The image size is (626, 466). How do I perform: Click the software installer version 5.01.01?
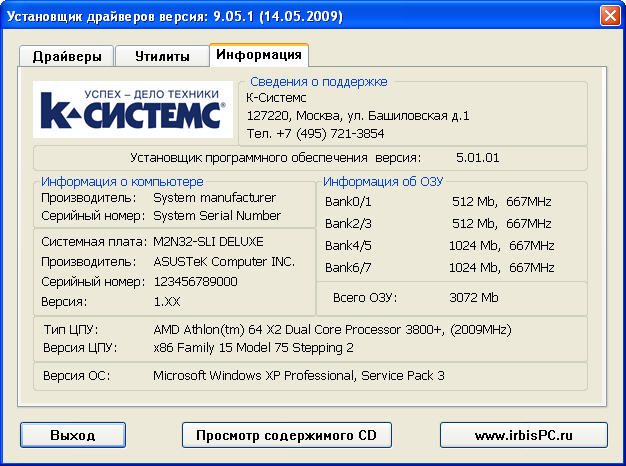[x=477, y=158]
